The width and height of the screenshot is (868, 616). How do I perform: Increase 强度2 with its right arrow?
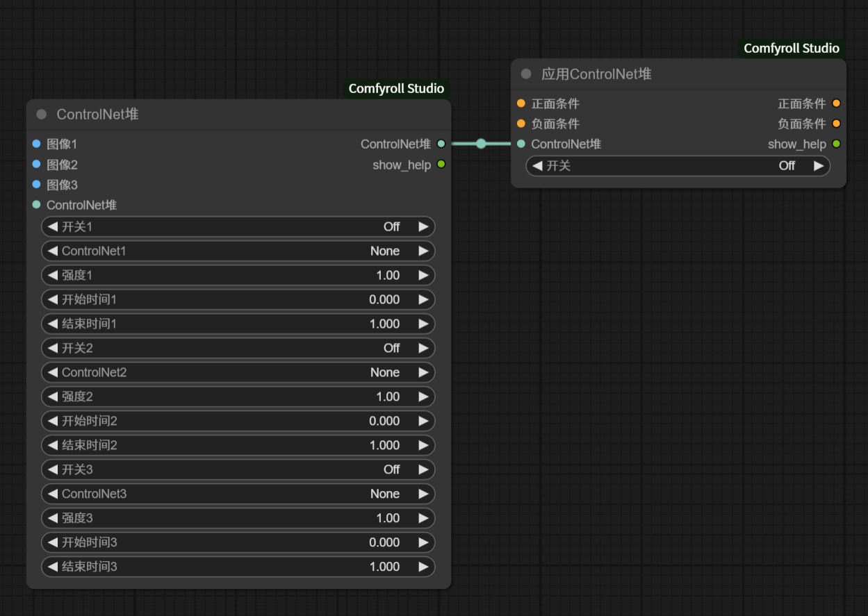(423, 397)
